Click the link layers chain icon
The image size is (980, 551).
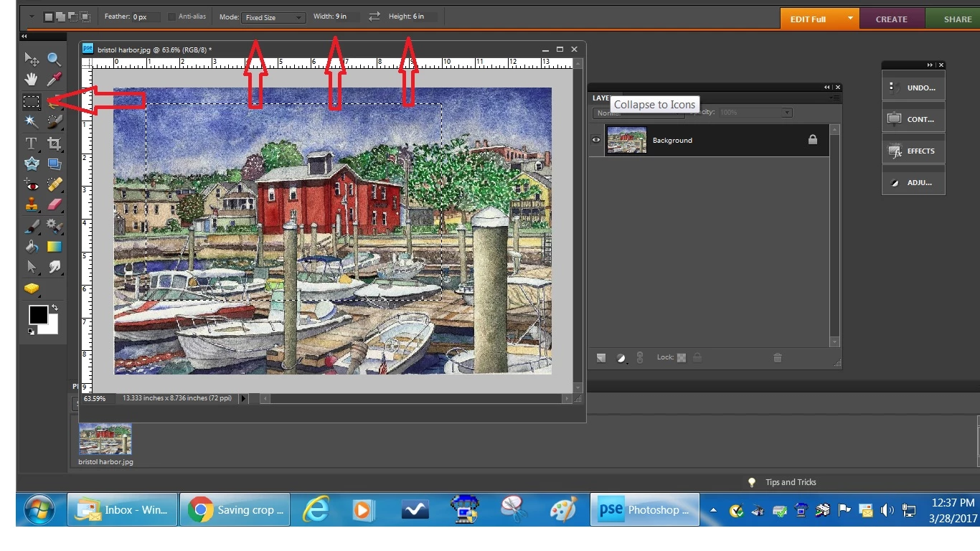640,357
